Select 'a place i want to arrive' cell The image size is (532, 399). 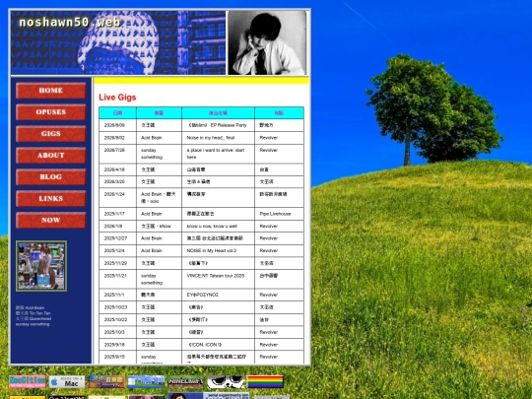click(x=218, y=154)
